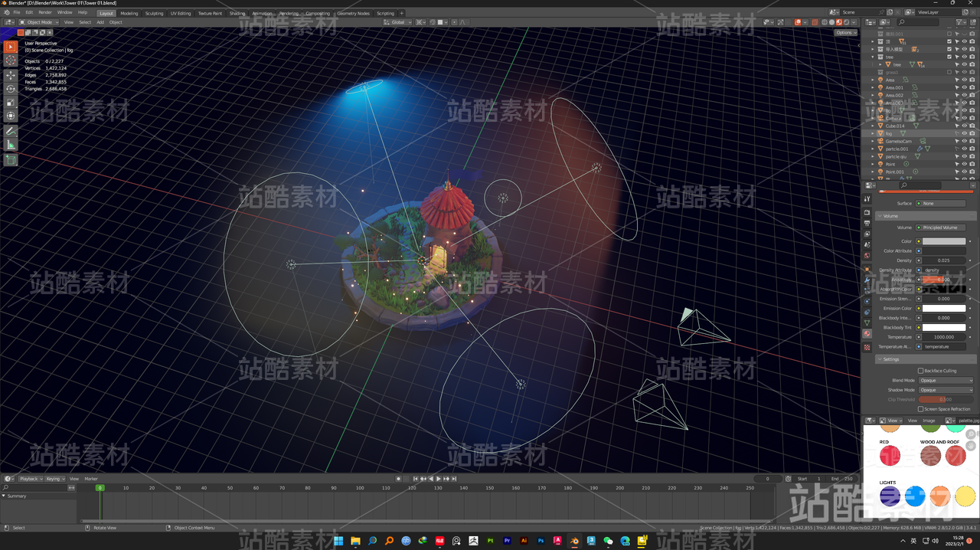
Task: Open the Scene properties tab
Action: (x=867, y=244)
